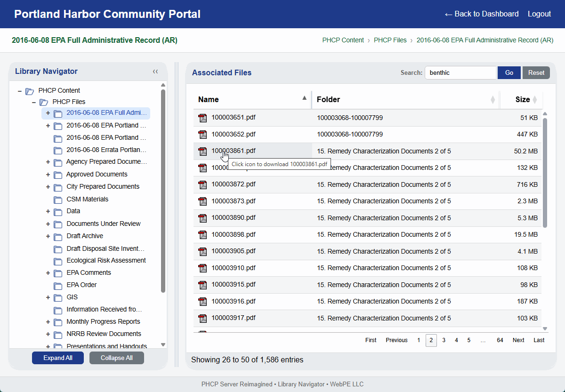Viewport: 565px width, 392px height.
Task: Download PDF icon for 100003910.pdf
Action: pyautogui.click(x=202, y=268)
